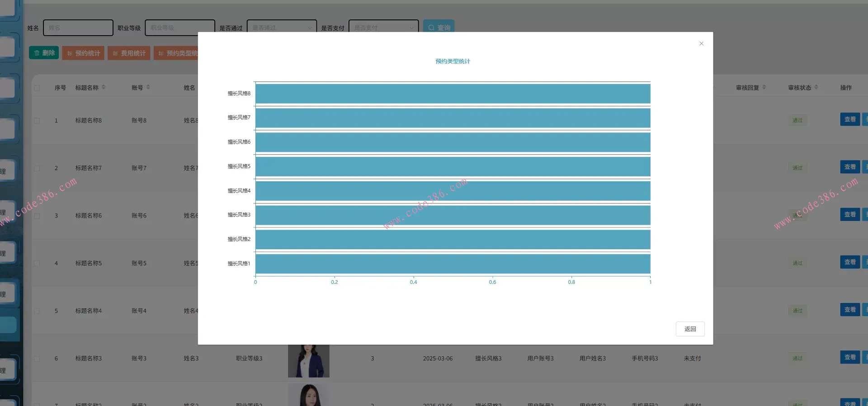View details of row 标题名称7 with 查看

coord(850,167)
